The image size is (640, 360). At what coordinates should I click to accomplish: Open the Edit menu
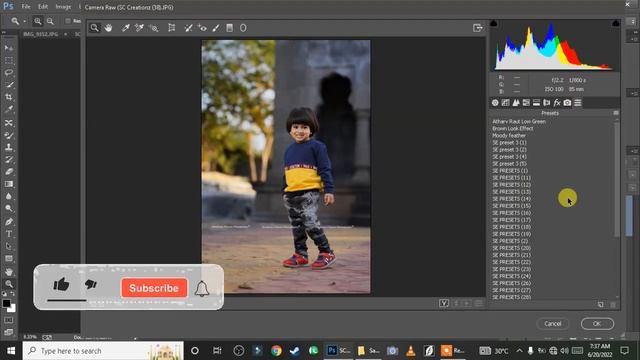(43, 7)
